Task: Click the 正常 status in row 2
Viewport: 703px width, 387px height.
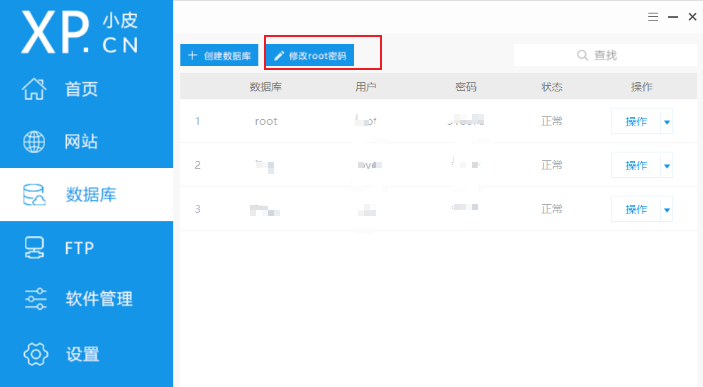Action: (x=552, y=165)
